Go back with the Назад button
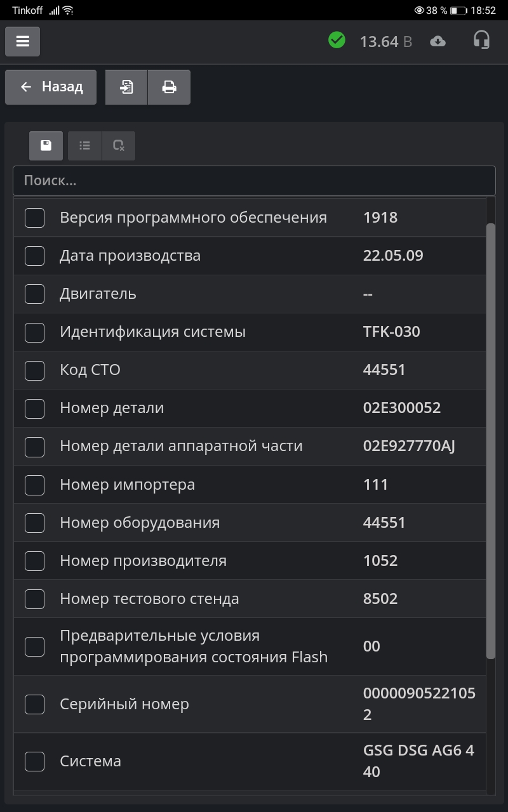Viewport: 508px width, 812px height. click(51, 87)
